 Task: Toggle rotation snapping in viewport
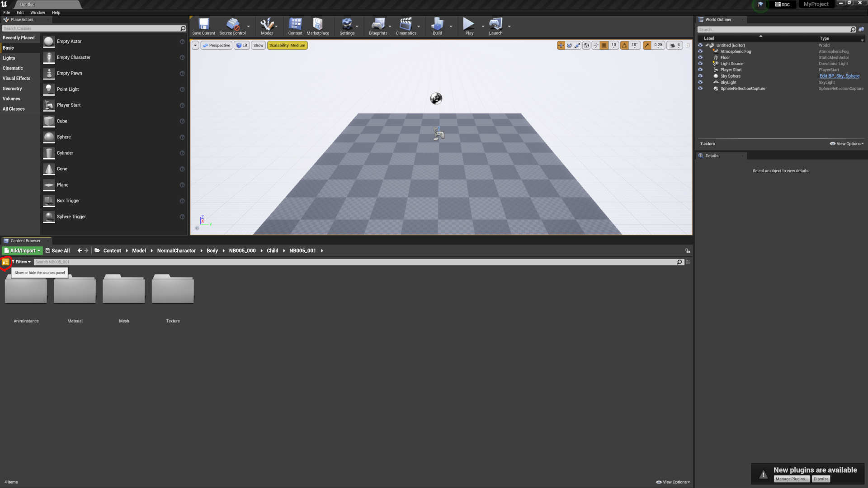624,45
